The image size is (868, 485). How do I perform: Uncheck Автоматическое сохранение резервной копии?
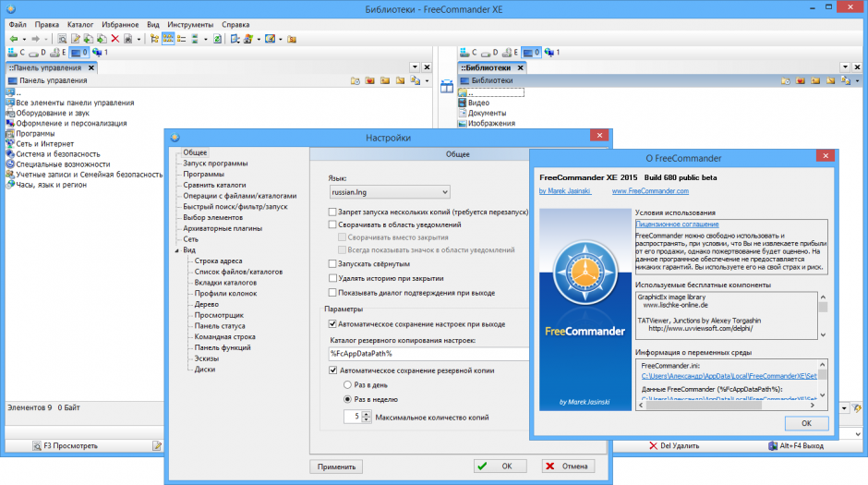(332, 370)
